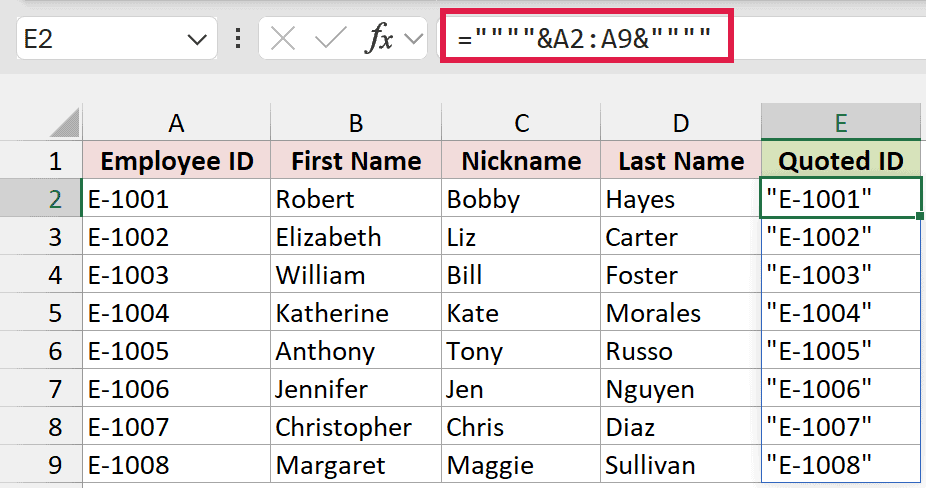Select the cell 'Jen'
The image size is (926, 488).
pos(521,388)
